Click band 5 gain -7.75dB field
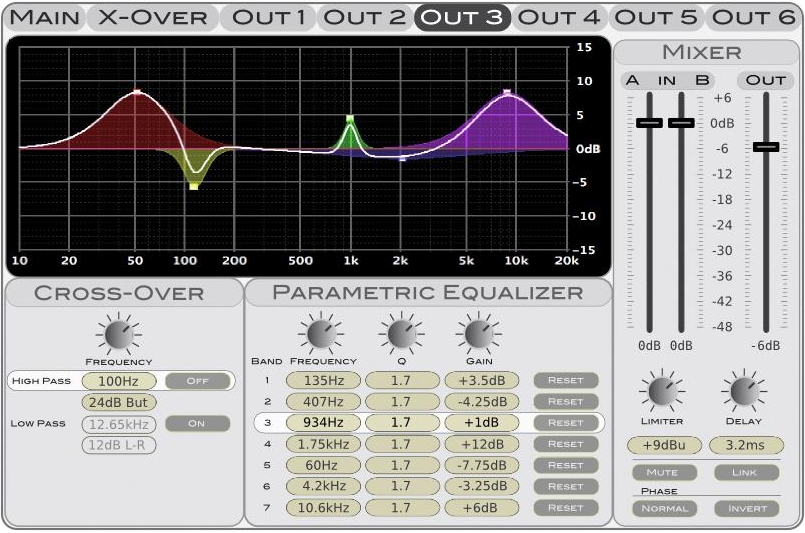The height and width of the screenshot is (533, 805). pos(482,465)
